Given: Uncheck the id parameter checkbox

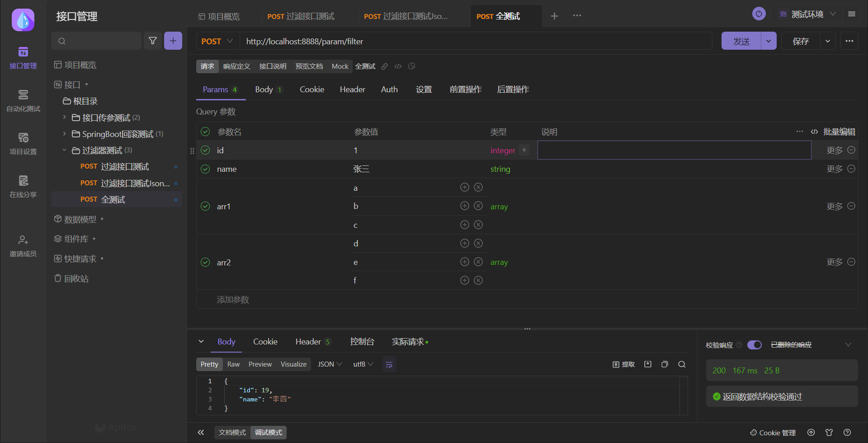Looking at the screenshot, I should (205, 150).
